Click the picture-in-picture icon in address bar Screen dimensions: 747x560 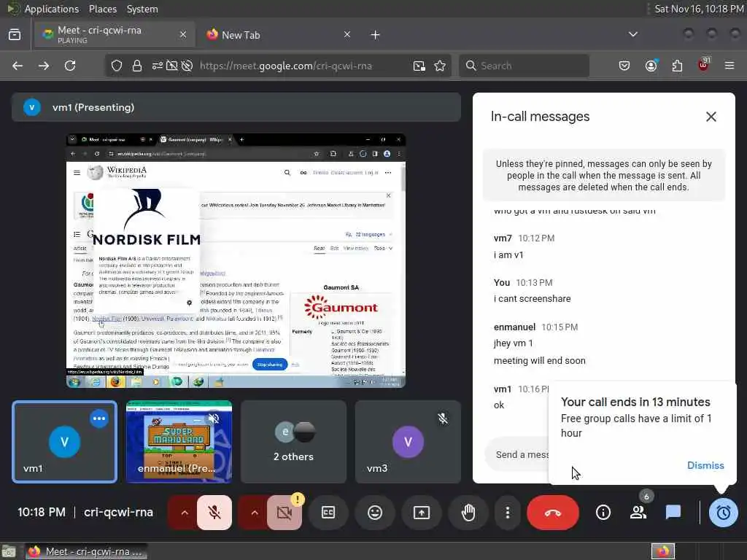click(x=419, y=66)
